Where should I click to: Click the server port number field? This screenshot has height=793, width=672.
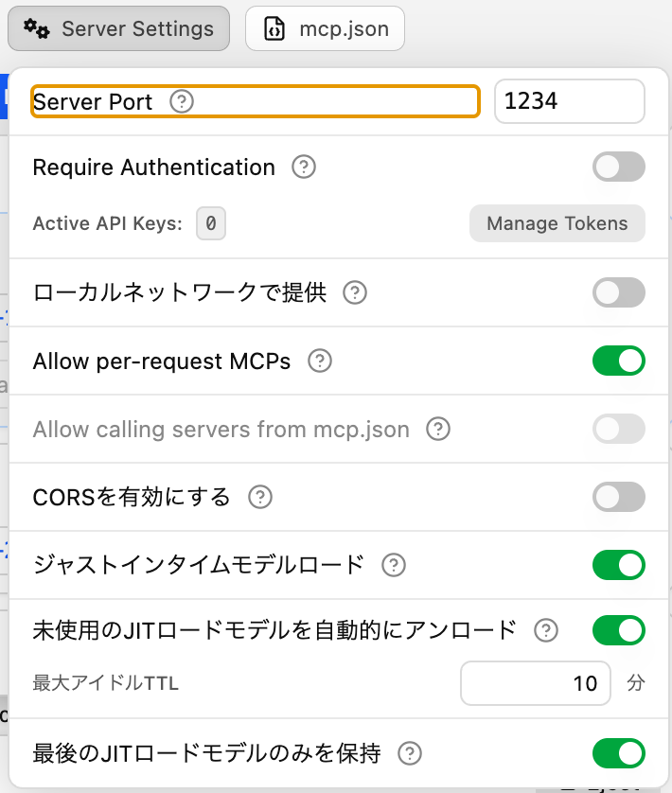tap(569, 101)
